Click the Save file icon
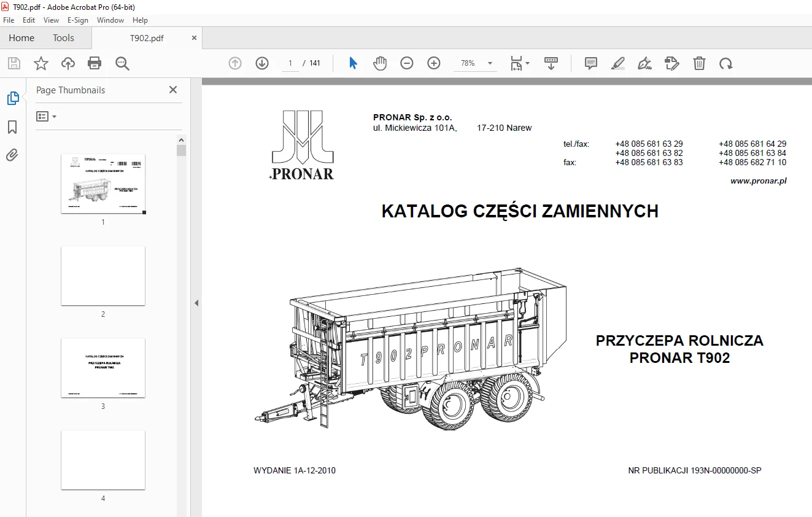 [x=14, y=63]
